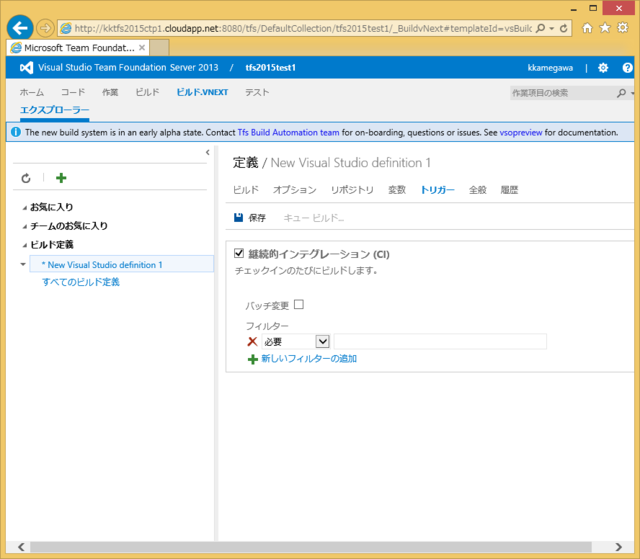Open the ビルド hub
This screenshot has width=640, height=559.
tap(147, 93)
